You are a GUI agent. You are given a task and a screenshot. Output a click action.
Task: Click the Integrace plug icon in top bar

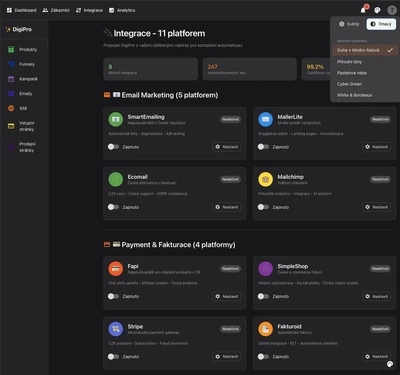pyautogui.click(x=78, y=10)
